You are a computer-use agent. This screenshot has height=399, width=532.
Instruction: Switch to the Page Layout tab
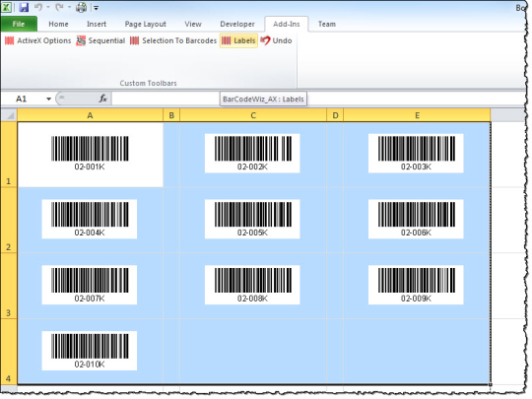click(145, 24)
